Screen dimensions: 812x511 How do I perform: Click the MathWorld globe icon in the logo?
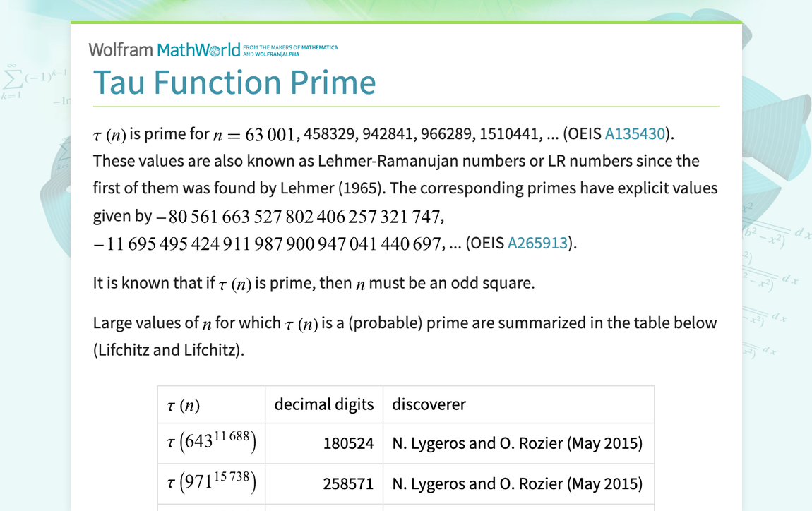213,49
